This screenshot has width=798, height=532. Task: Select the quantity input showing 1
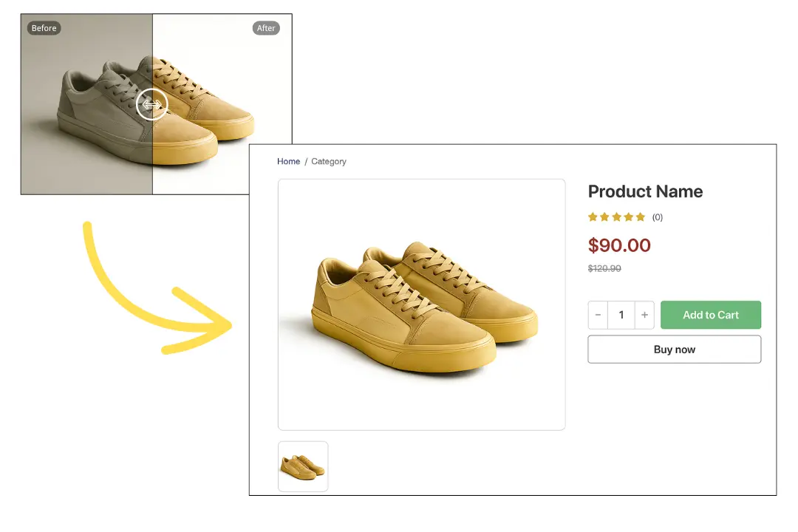click(x=621, y=315)
